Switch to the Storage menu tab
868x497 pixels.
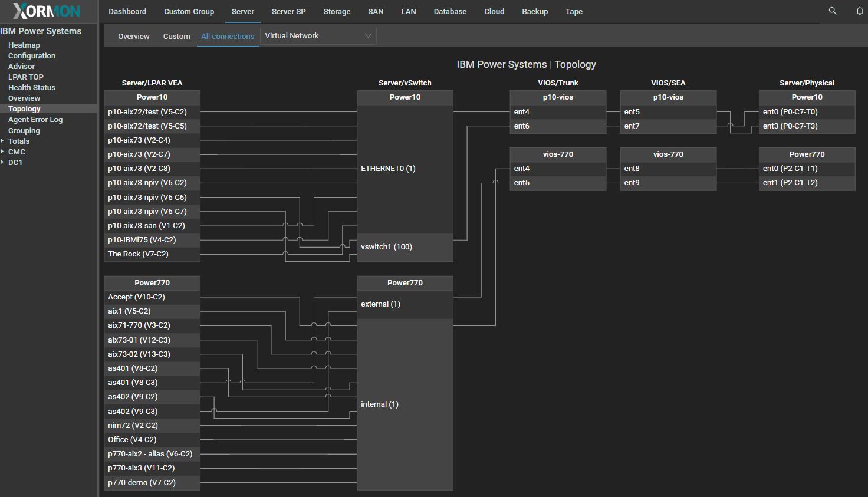[x=337, y=12]
